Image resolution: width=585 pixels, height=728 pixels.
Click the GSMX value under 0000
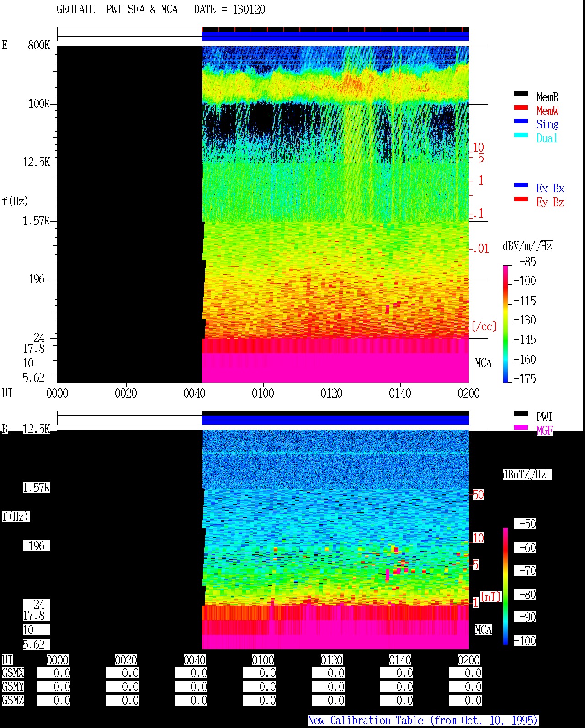click(54, 673)
